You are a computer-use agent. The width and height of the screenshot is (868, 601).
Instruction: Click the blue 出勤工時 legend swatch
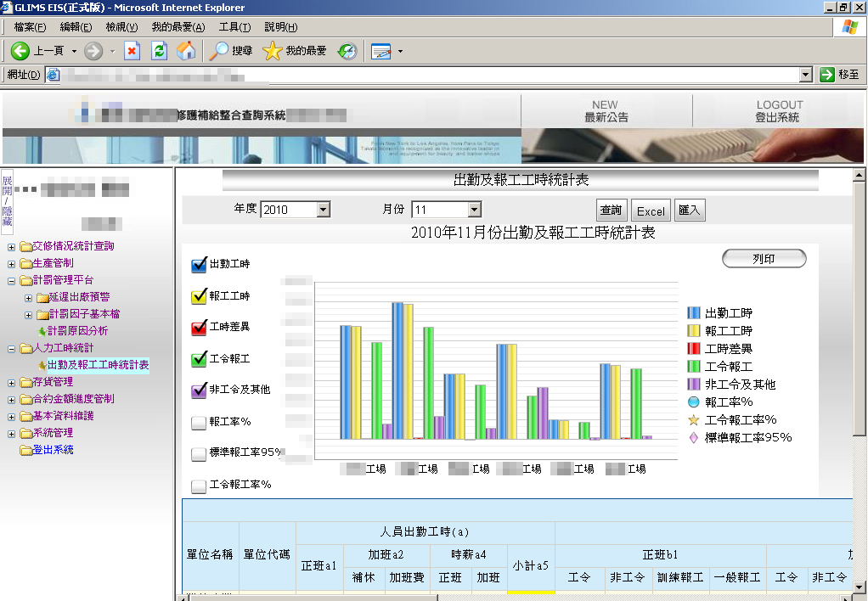[694, 313]
